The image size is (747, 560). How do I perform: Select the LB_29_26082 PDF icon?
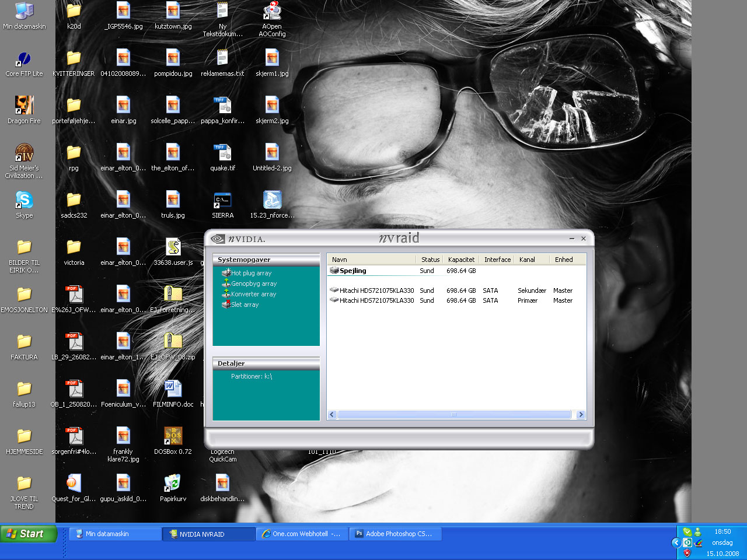click(74, 347)
